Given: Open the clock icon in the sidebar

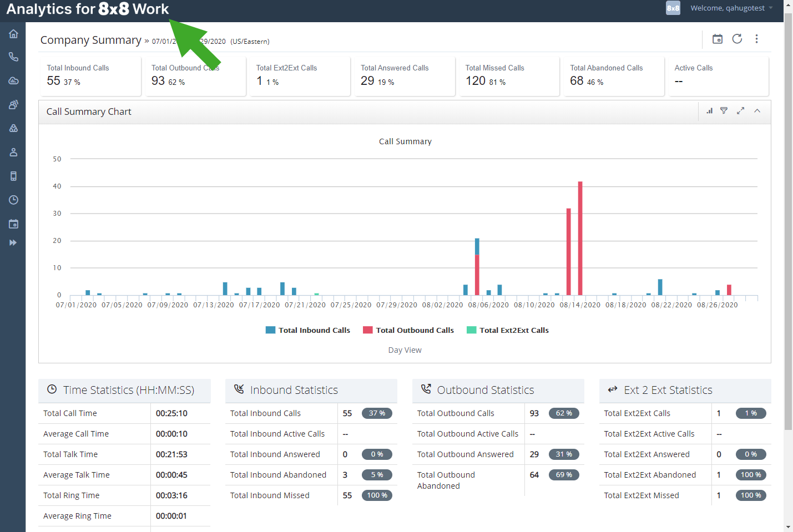Looking at the screenshot, I should point(13,200).
